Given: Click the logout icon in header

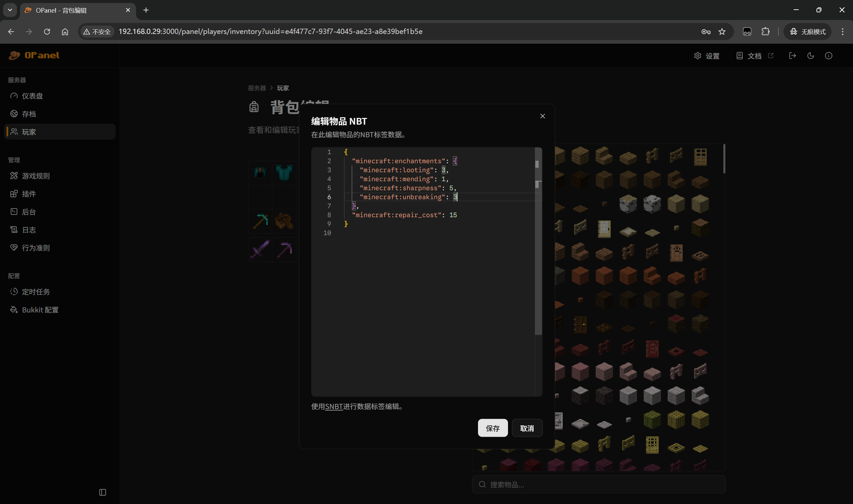Looking at the screenshot, I should point(792,56).
